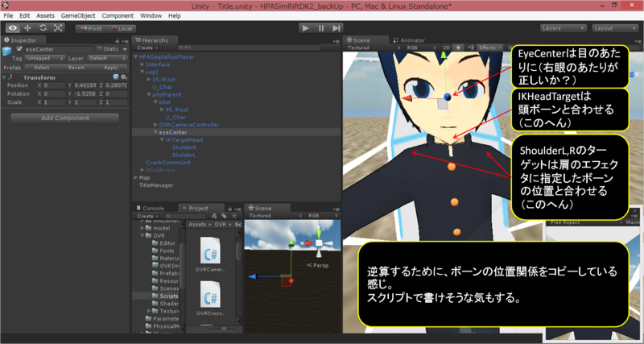Click the Prefab Revert button
644x344 pixels.
(76, 68)
